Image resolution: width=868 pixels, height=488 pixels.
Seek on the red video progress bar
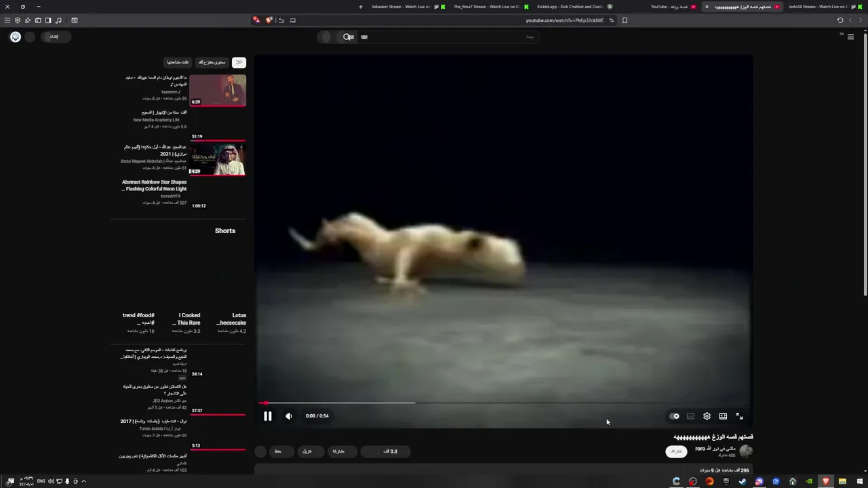(x=503, y=403)
